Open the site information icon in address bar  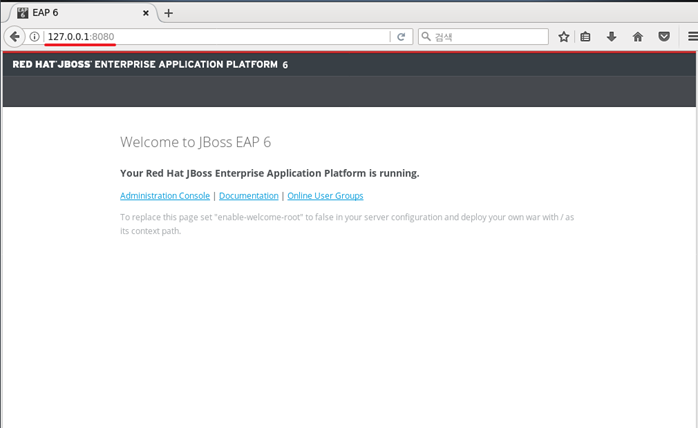point(34,37)
